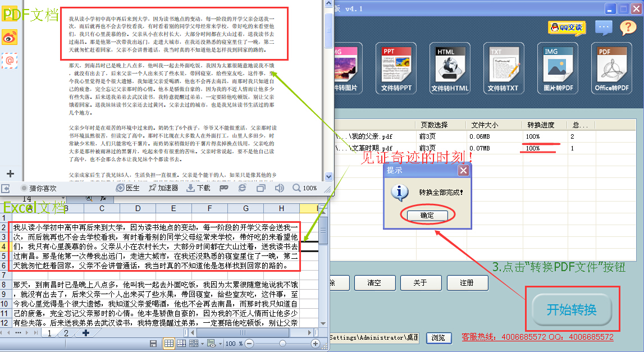Click the 转换进度 column header
The width and height of the screenshot is (644, 352).
click(x=544, y=125)
